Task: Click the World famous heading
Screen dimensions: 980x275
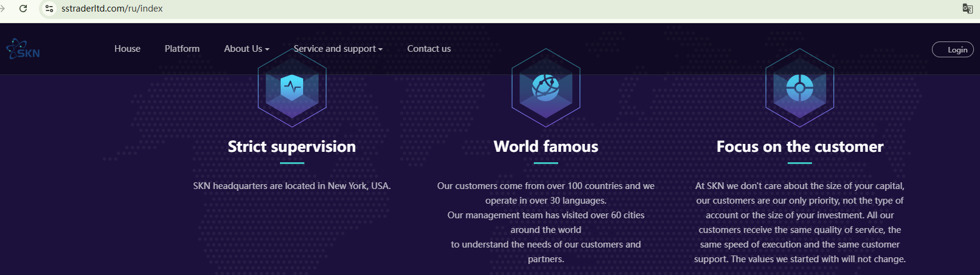Action: (545, 146)
